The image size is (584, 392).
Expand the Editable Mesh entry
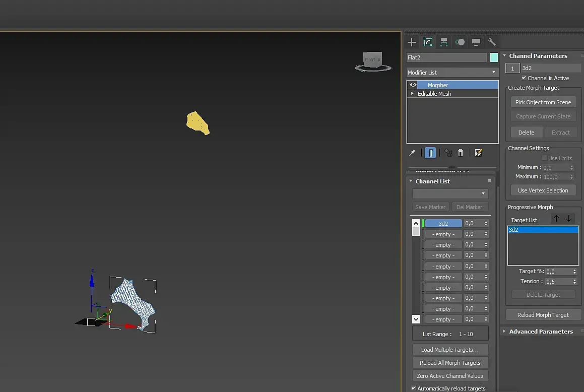point(412,93)
